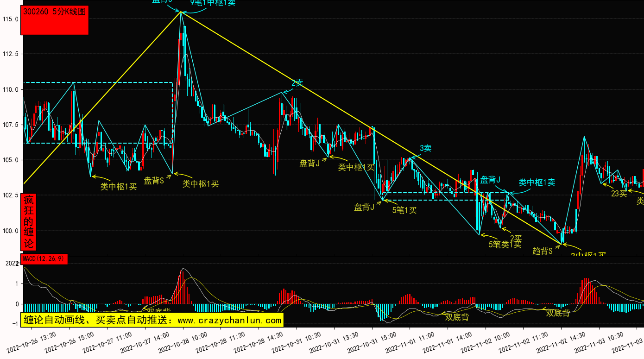Click the 110.0 price axis label
Viewport: 644px width, 359px height.
pos(10,89)
